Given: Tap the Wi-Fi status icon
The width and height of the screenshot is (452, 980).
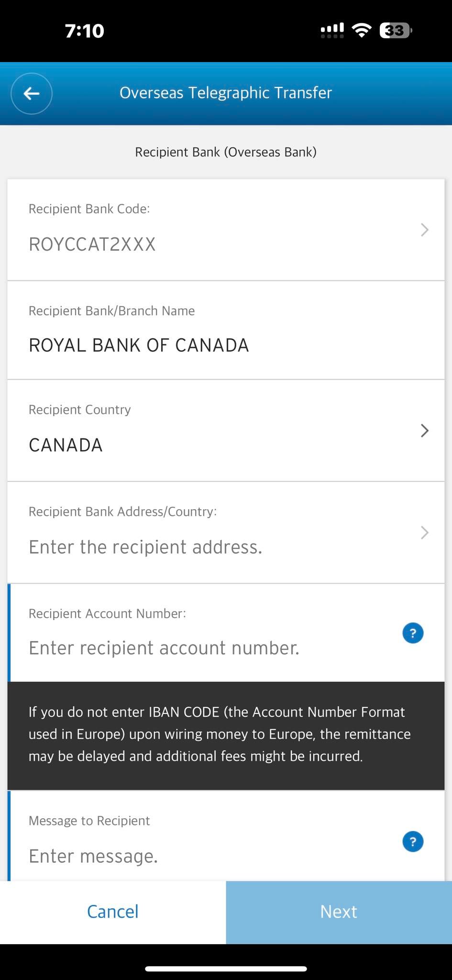Looking at the screenshot, I should point(362,30).
